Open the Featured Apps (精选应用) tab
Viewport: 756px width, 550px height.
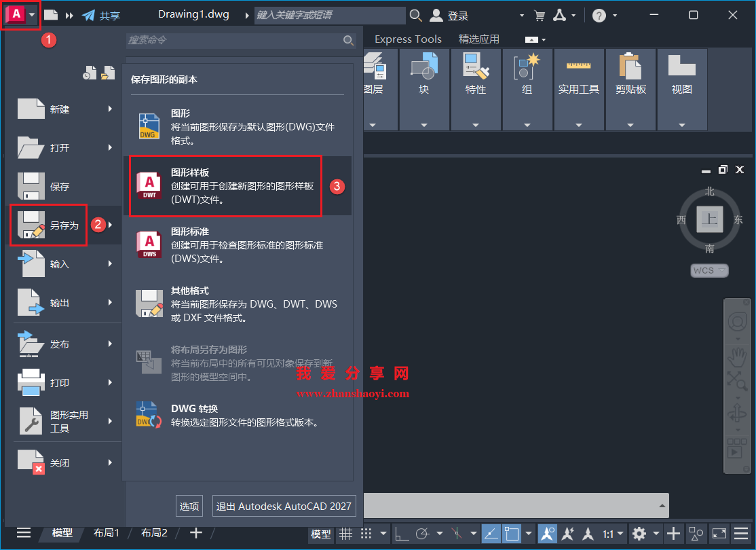click(478, 39)
